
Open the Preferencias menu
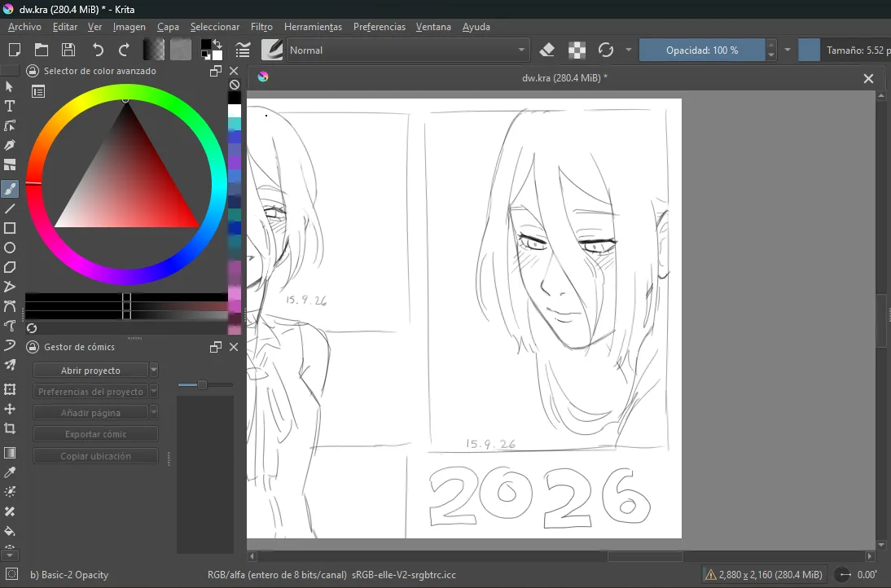[x=379, y=27]
